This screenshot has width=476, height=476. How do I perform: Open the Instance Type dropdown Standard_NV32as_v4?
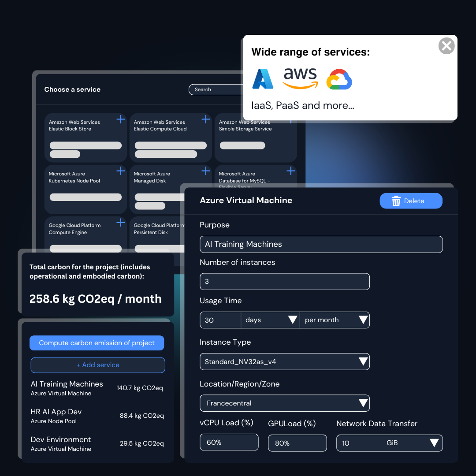(x=285, y=361)
